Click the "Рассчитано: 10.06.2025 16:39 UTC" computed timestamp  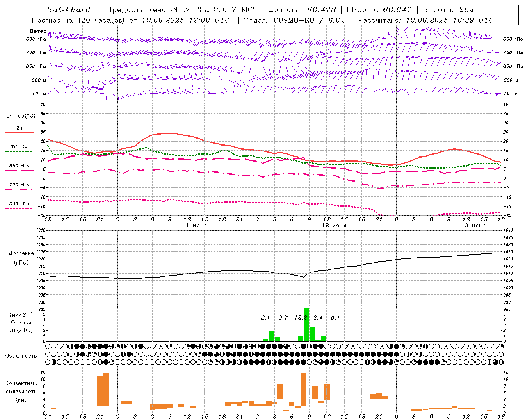point(426,20)
